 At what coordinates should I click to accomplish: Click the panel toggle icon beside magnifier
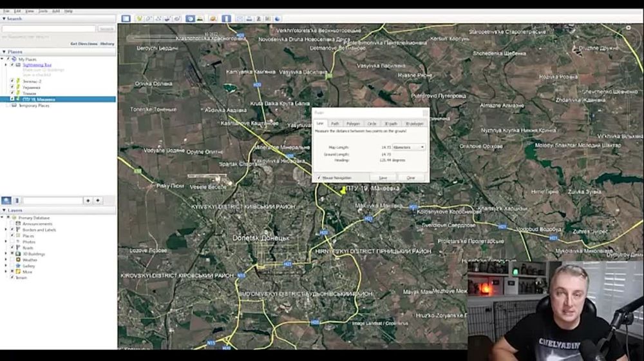[17, 200]
